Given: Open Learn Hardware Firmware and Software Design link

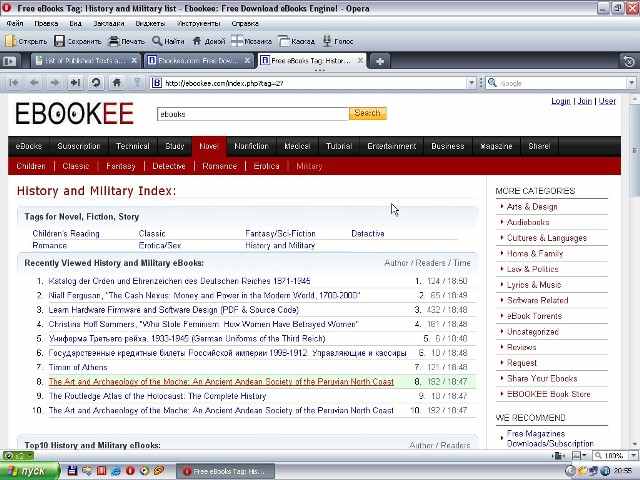Looking at the screenshot, I should pyautogui.click(x=174, y=310).
